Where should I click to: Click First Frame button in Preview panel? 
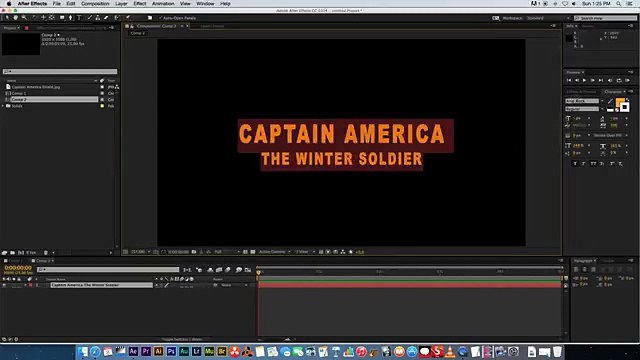[569, 80]
